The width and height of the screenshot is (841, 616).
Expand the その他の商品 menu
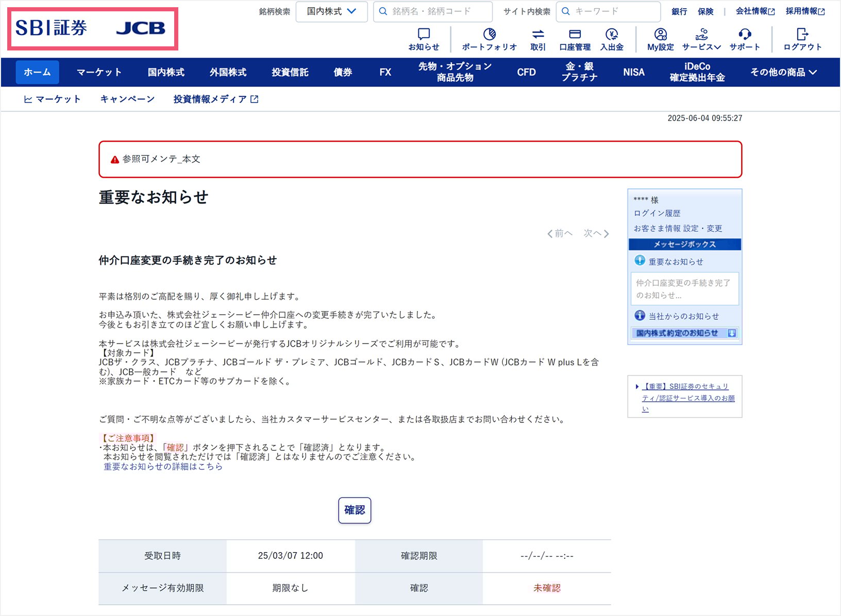pos(783,72)
